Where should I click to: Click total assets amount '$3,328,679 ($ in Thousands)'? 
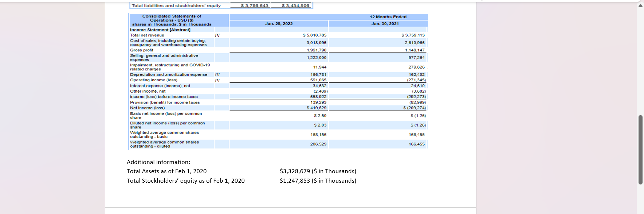(x=318, y=171)
